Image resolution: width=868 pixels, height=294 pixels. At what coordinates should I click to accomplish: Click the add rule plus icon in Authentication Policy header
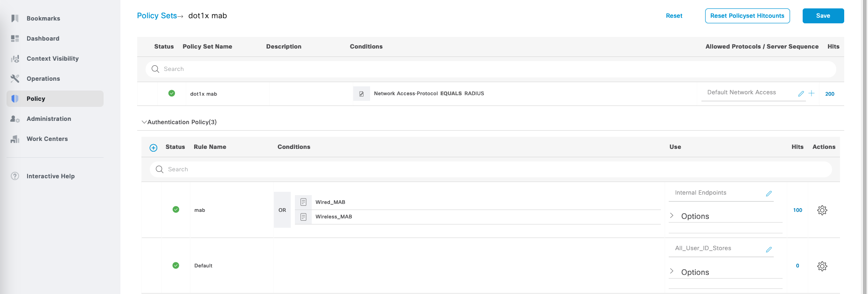[x=153, y=147]
